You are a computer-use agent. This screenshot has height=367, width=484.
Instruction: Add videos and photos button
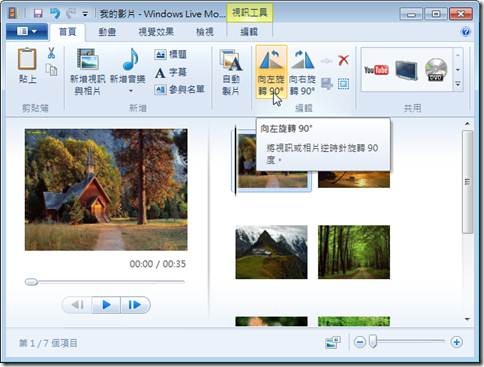coord(87,71)
